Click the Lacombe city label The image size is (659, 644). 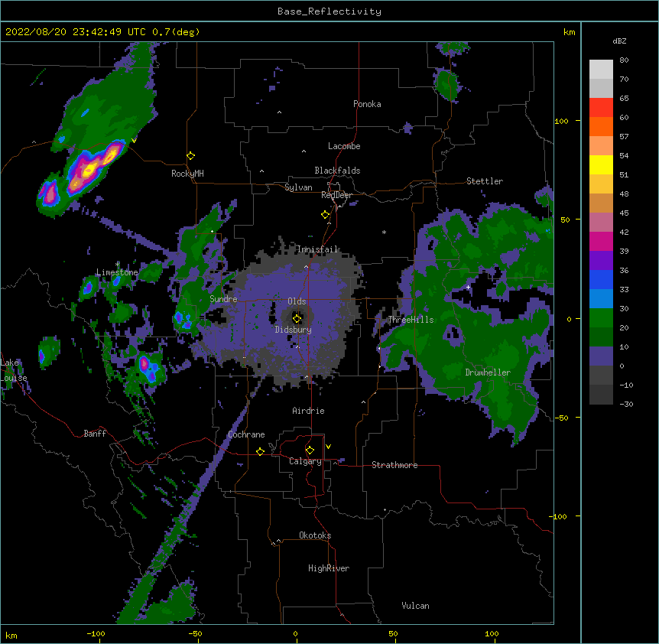point(344,146)
